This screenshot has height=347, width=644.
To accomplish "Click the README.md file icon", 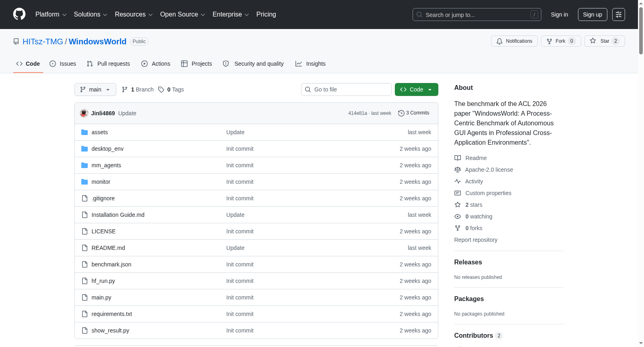I will point(85,248).
